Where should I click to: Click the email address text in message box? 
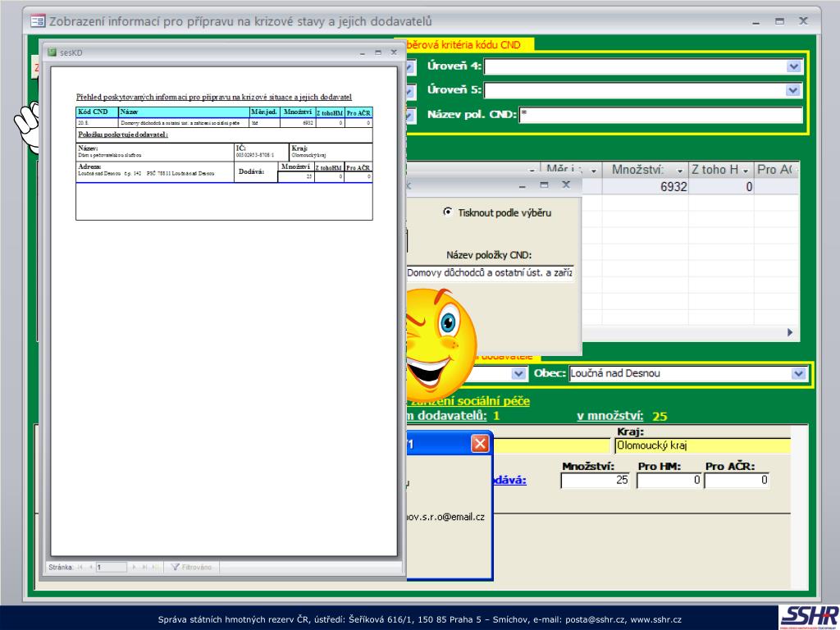(x=445, y=517)
